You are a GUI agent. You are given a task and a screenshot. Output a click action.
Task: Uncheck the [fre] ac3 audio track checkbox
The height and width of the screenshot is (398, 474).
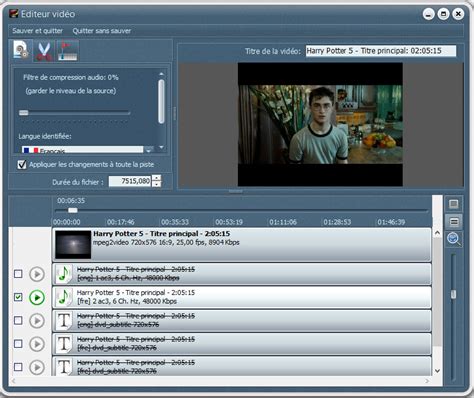tap(18, 297)
